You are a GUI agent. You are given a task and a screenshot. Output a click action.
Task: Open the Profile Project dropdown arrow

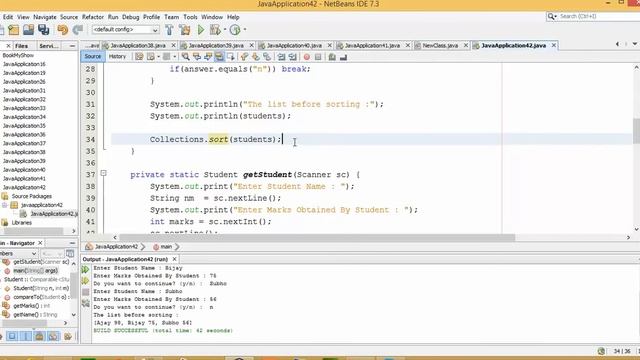tap(244, 29)
